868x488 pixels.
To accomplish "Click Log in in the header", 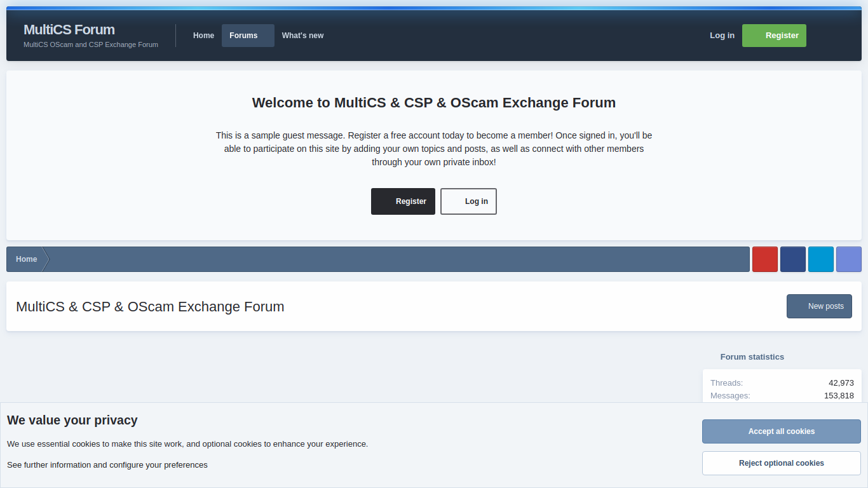I will point(722,36).
